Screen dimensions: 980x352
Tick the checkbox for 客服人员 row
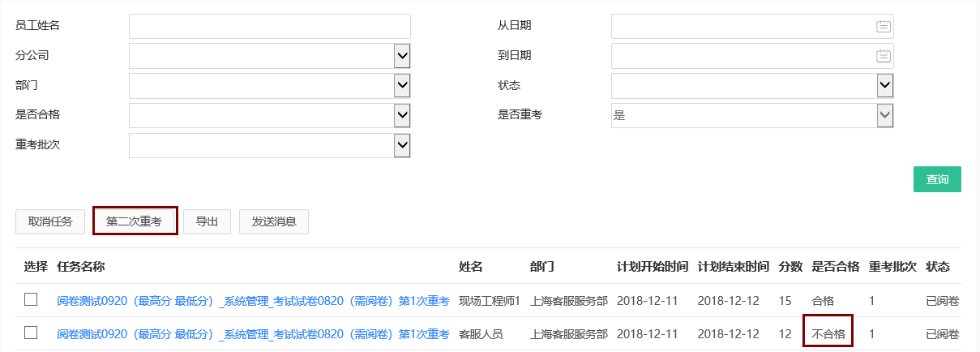click(31, 333)
